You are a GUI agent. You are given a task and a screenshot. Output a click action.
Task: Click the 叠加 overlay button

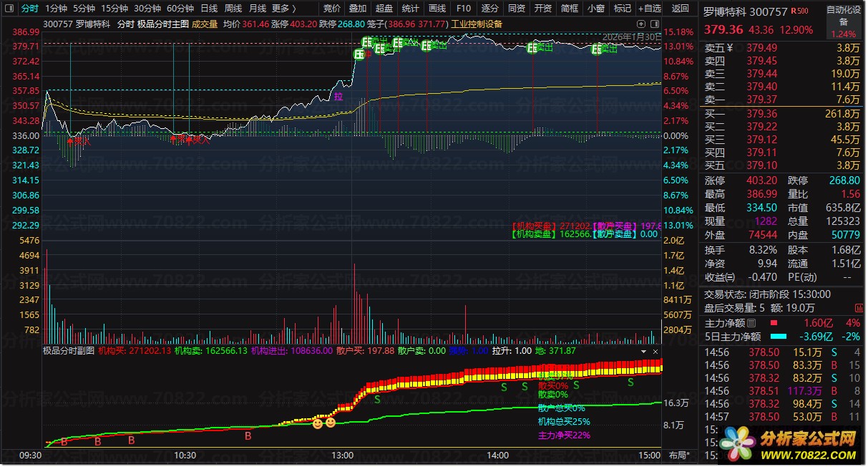pos(358,9)
